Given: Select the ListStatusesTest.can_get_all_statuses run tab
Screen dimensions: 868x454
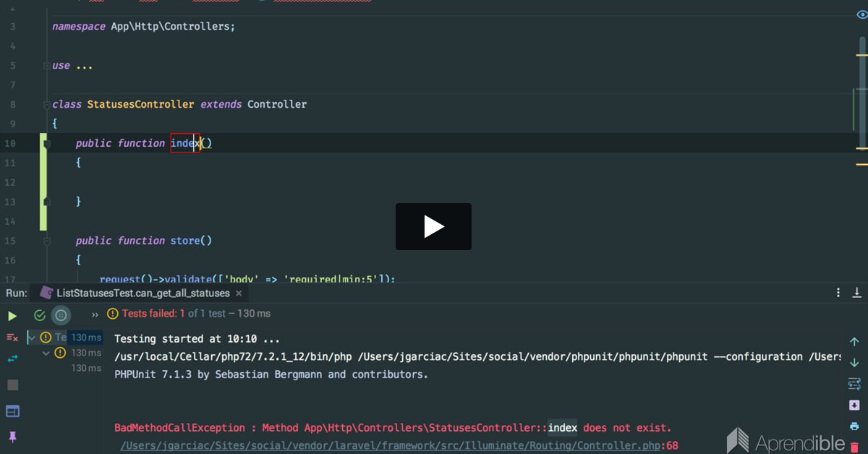Looking at the screenshot, I should (x=135, y=293).
